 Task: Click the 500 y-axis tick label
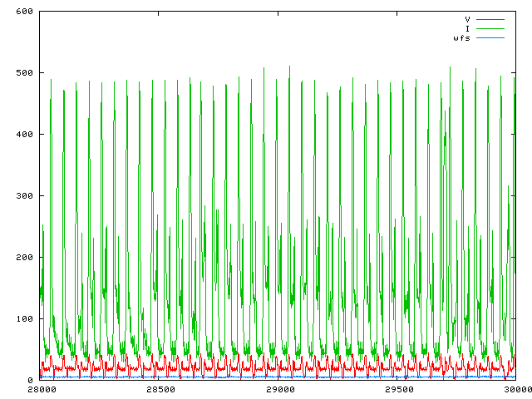pos(23,73)
